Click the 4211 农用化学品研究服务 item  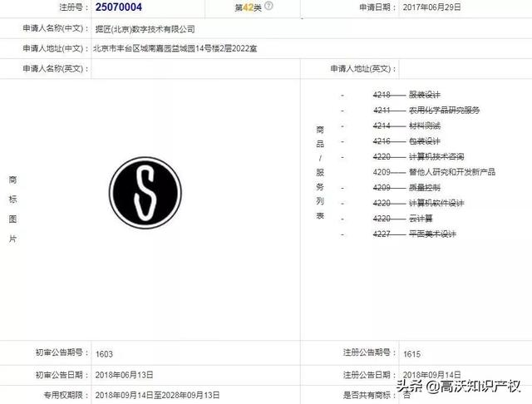pyautogui.click(x=426, y=111)
